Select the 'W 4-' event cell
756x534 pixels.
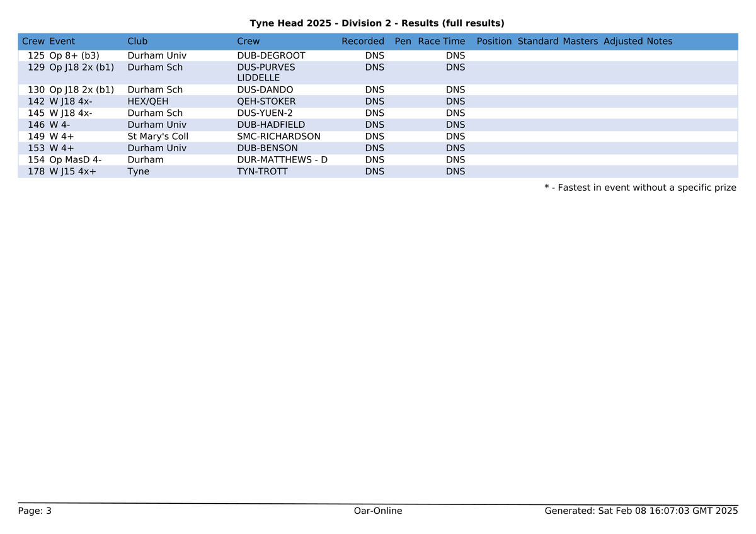[60, 125]
